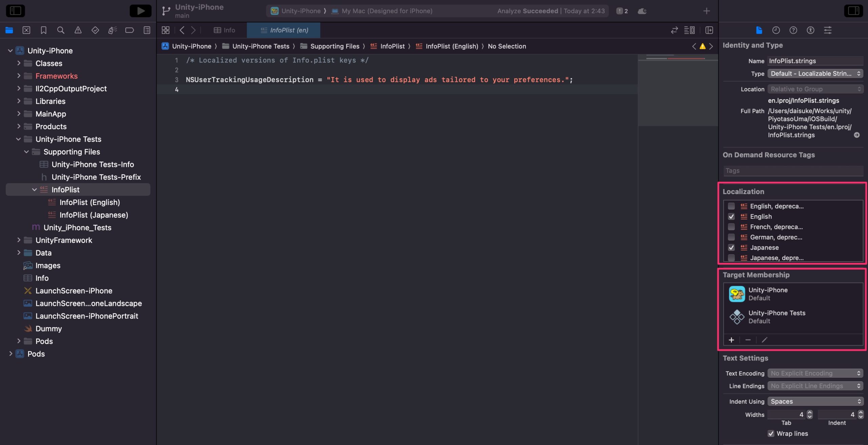Add an editor on the right
This screenshot has width=868, height=445.
coord(709,30)
